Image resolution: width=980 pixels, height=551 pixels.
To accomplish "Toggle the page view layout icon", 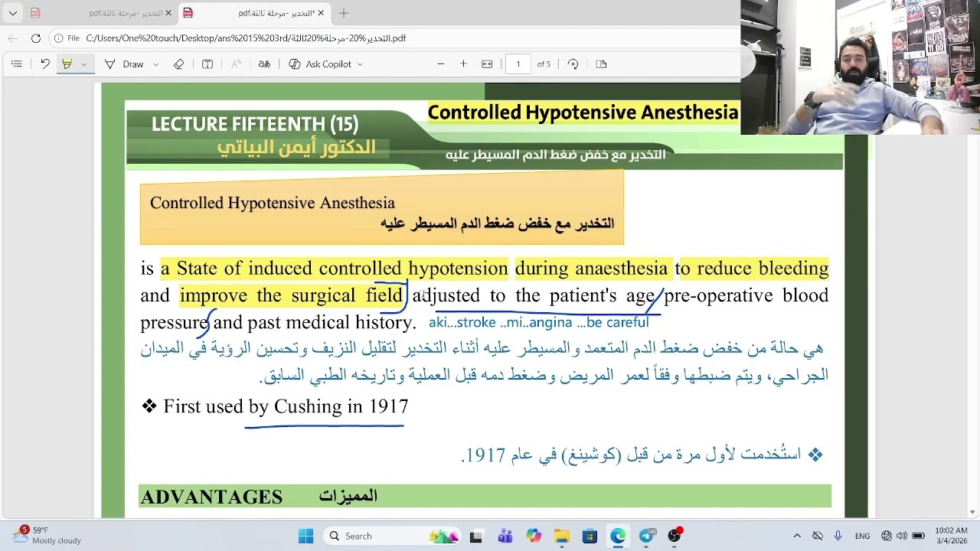I will click(601, 64).
